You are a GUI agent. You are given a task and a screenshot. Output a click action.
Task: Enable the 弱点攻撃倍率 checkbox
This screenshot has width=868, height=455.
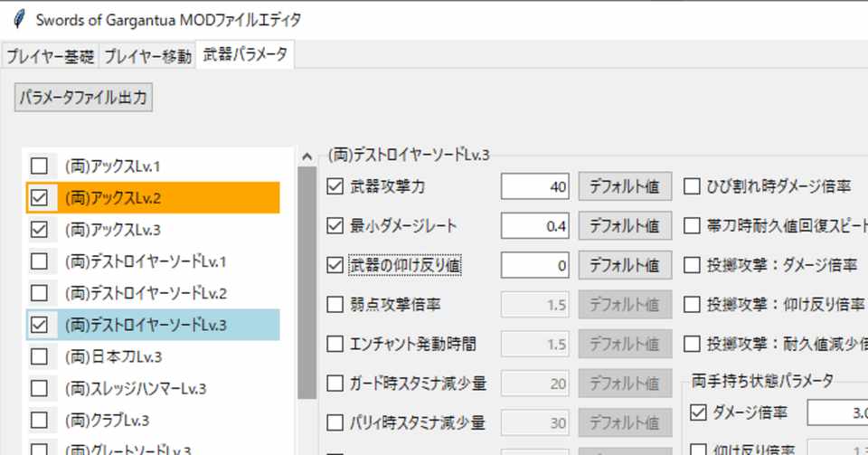[335, 305]
